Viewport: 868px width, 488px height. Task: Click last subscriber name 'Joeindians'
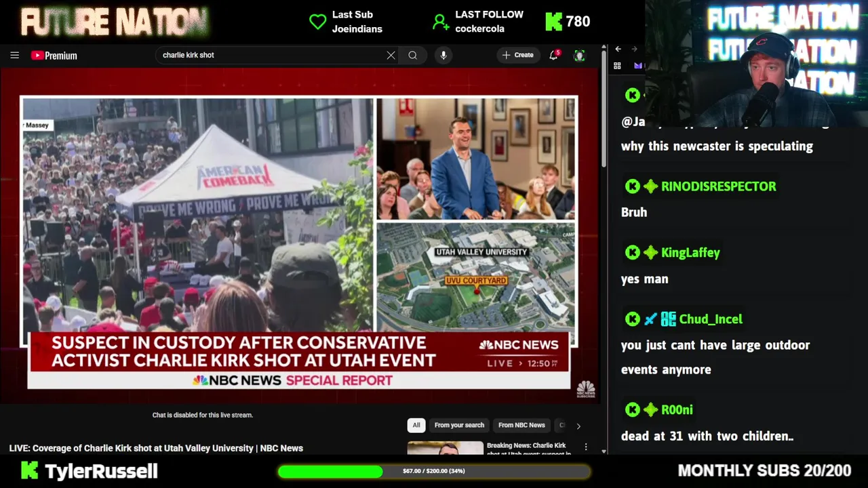point(357,29)
